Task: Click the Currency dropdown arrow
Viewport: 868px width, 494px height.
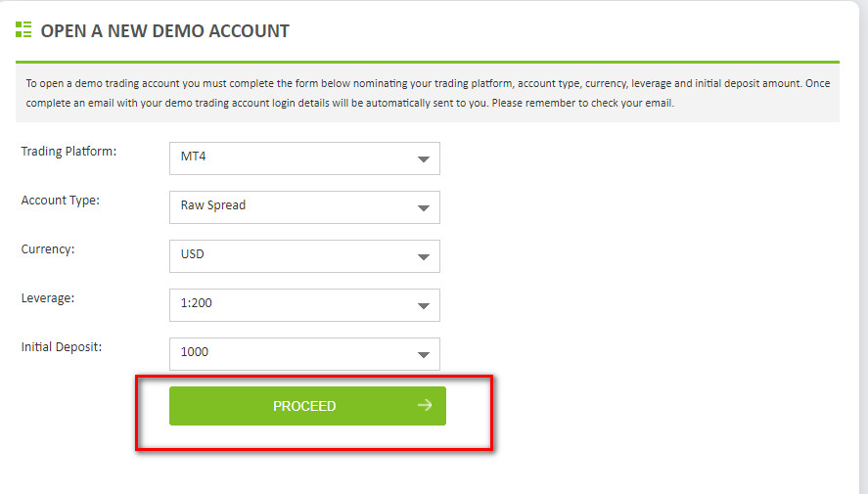Action: 423,256
